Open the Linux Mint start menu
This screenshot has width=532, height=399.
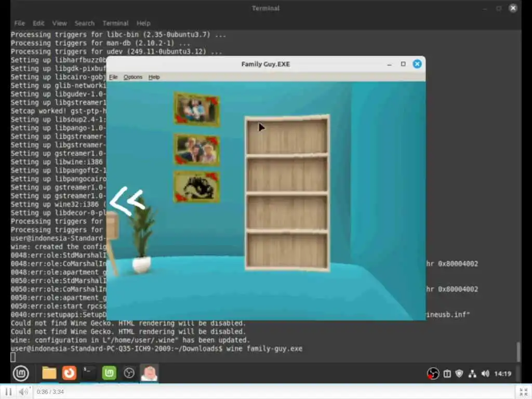coord(21,373)
